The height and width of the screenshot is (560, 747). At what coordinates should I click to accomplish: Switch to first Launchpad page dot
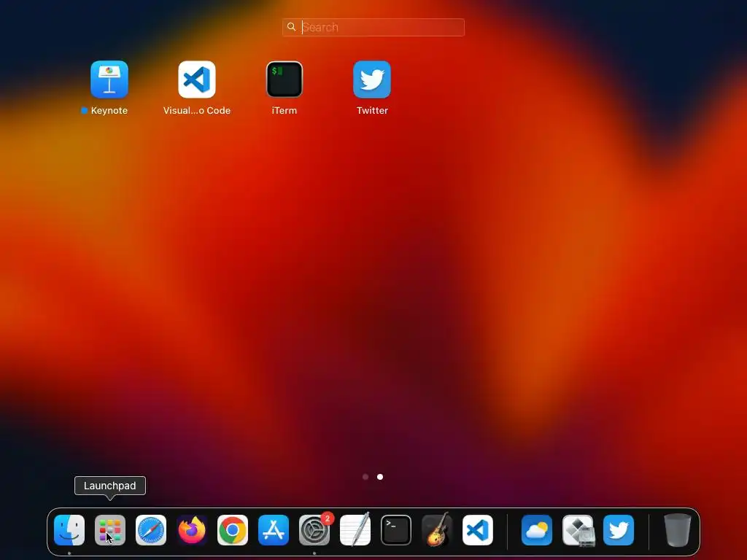(x=365, y=477)
